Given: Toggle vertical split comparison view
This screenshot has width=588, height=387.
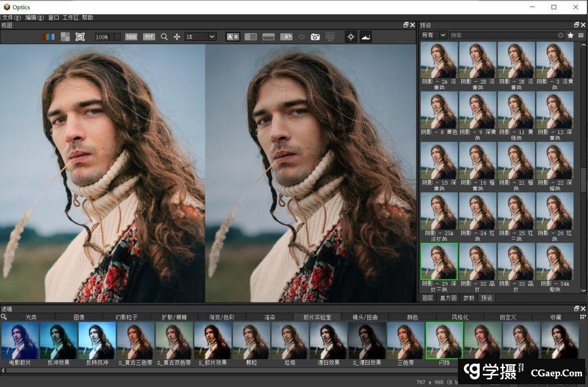Looking at the screenshot, I should 251,37.
